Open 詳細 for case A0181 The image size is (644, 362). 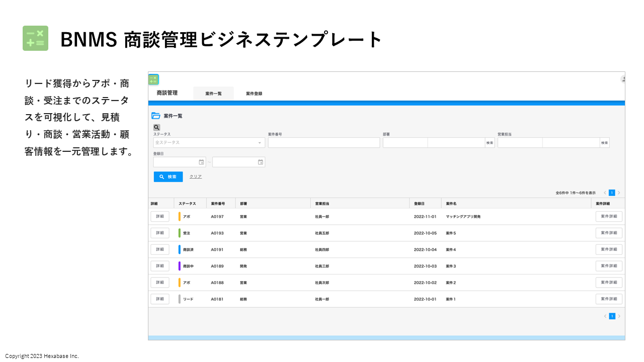(159, 299)
